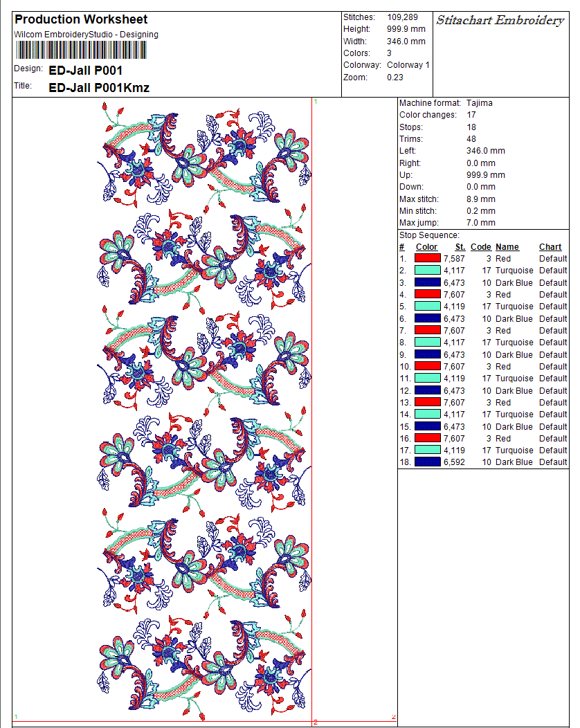The height and width of the screenshot is (728, 580).
Task: Click the St. column header
Action: click(x=460, y=247)
